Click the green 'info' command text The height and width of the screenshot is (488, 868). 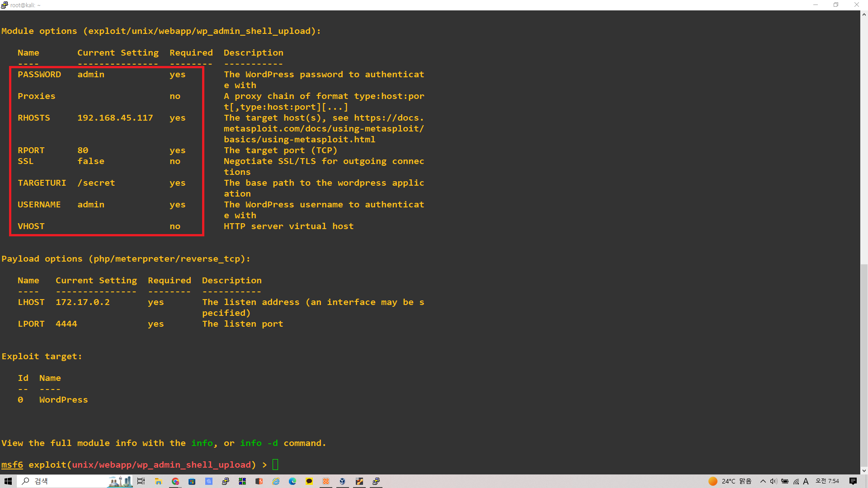[x=202, y=443]
